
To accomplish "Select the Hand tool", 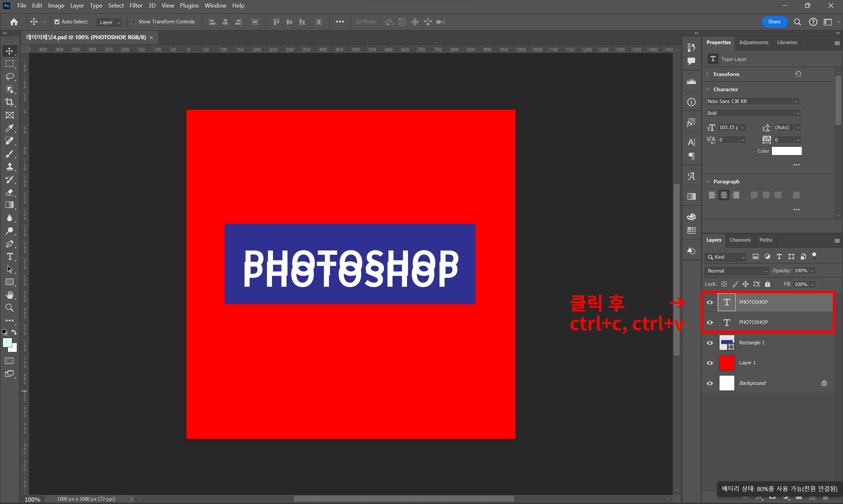I will coord(10,295).
